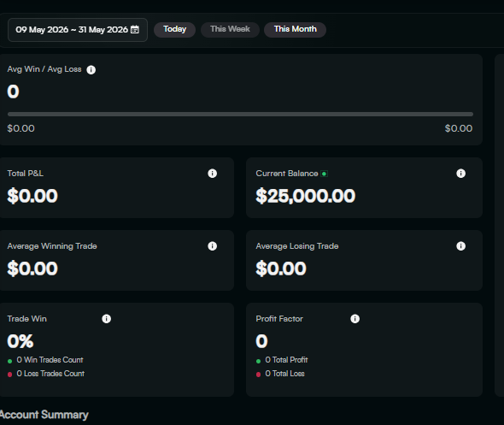This screenshot has width=504, height=425.
Task: Select the This Month filter
Action: [295, 30]
